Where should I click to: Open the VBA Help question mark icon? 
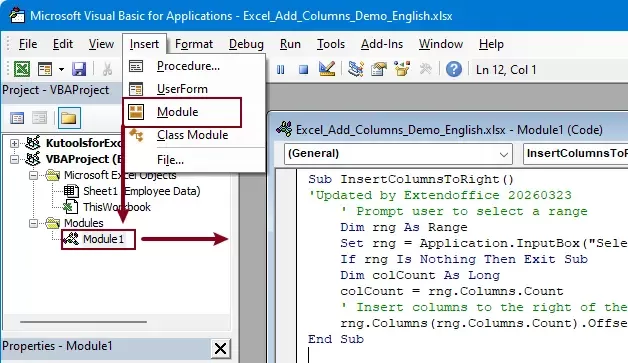[454, 69]
